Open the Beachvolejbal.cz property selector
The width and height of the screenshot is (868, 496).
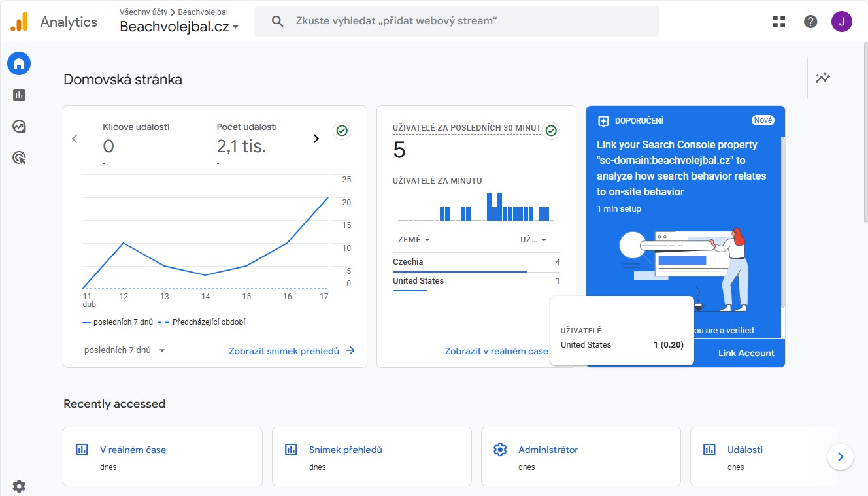click(x=179, y=27)
